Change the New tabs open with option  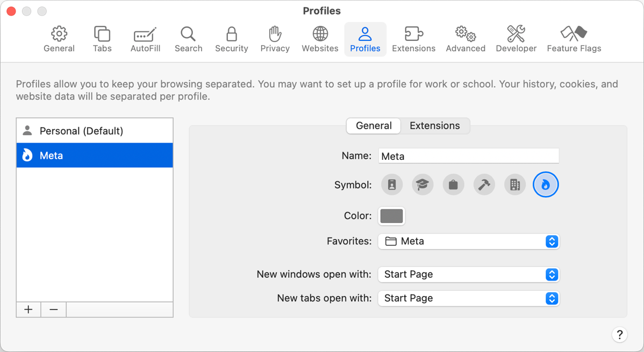coord(468,298)
